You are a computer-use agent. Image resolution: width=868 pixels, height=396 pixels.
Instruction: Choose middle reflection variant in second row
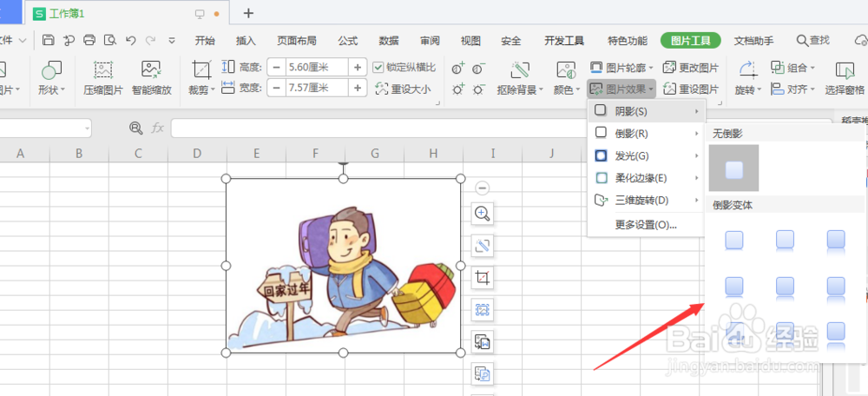(x=785, y=287)
